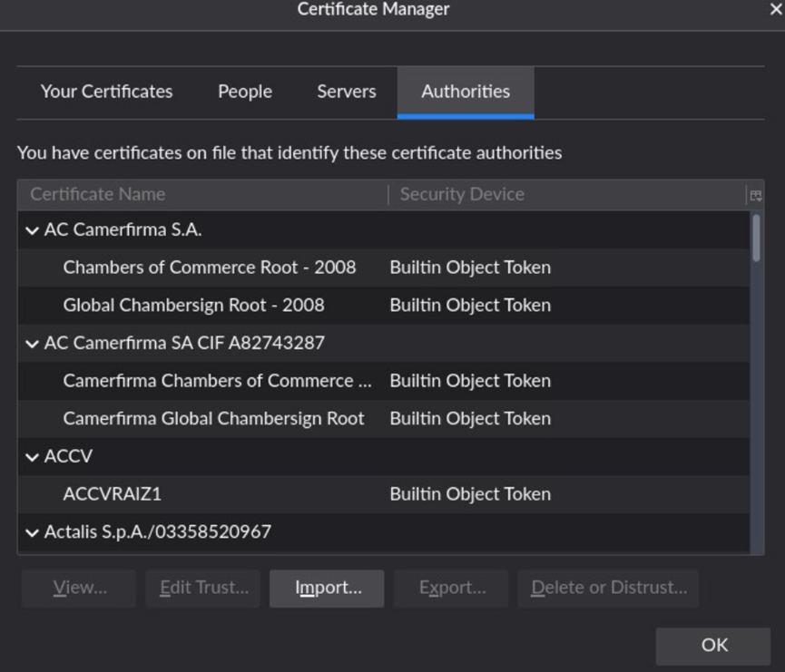Import a certificate with Import... button
785x672 pixels.
click(327, 589)
